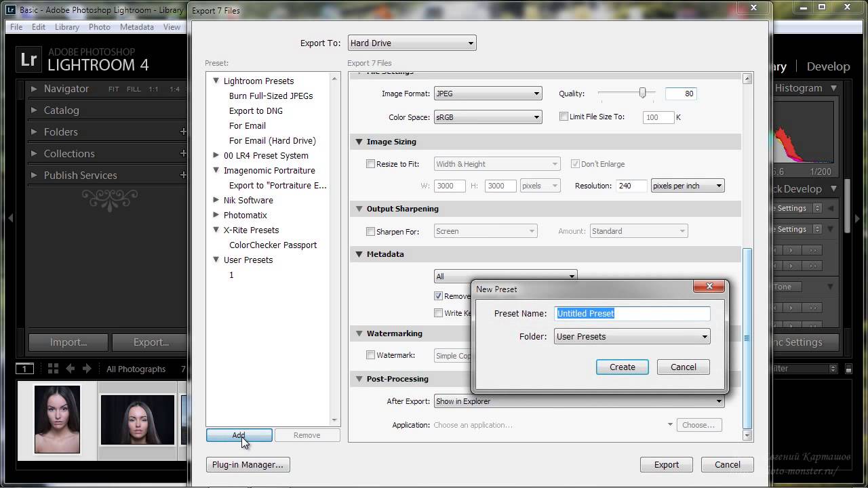Screen dimensions: 868x488
Task: Click the Import... button in Library
Action: pyautogui.click(x=68, y=342)
